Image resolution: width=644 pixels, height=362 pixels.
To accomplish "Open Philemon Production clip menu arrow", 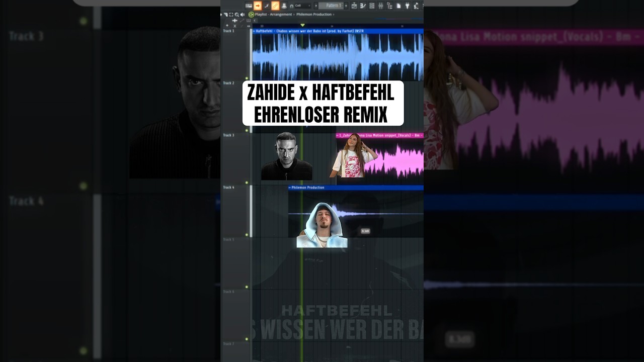I will click(290, 188).
